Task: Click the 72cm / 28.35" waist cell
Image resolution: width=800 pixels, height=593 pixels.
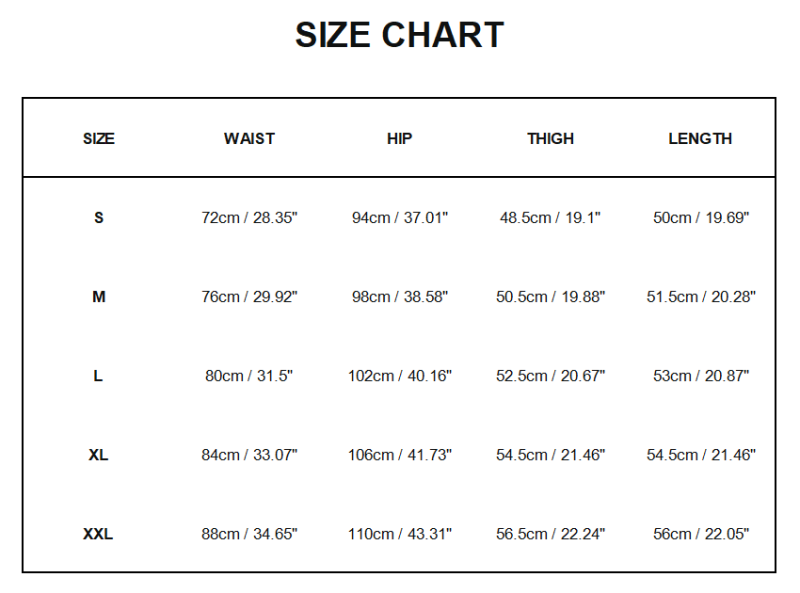Action: (249, 218)
